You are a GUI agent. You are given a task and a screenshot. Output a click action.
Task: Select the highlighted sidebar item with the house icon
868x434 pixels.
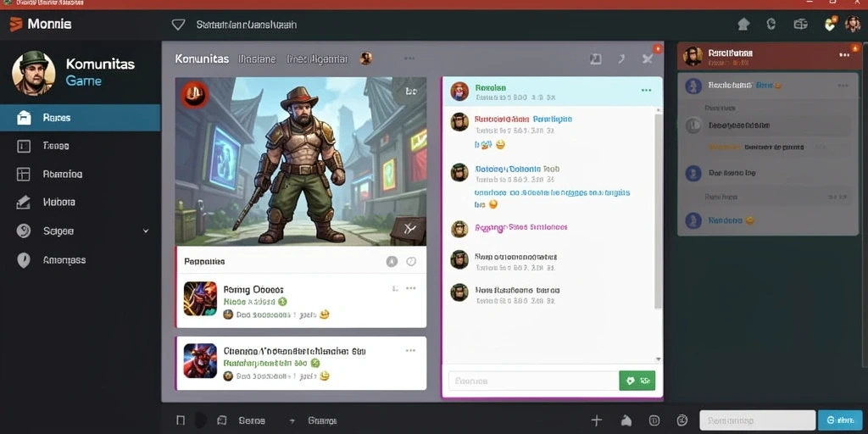81,117
